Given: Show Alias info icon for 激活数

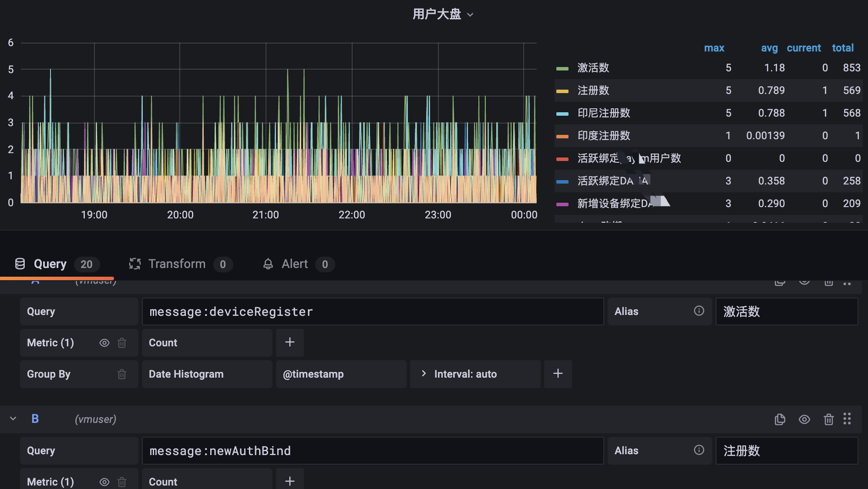Looking at the screenshot, I should (x=699, y=311).
